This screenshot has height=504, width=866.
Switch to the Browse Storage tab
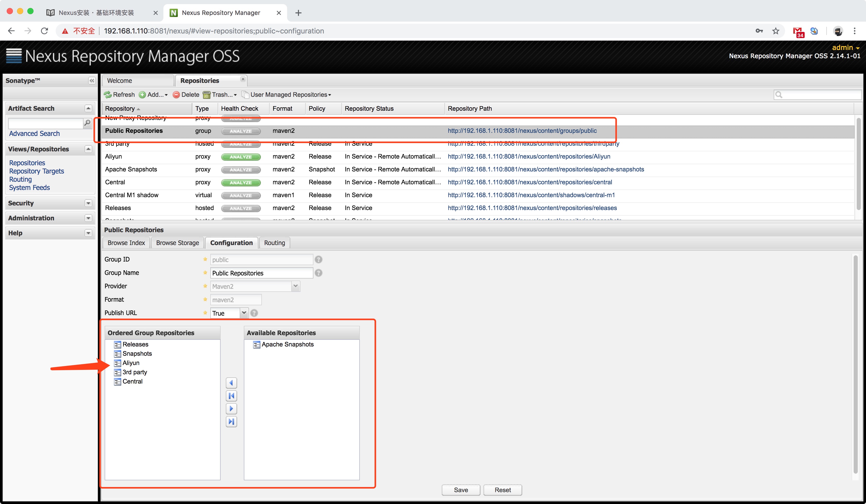point(177,243)
